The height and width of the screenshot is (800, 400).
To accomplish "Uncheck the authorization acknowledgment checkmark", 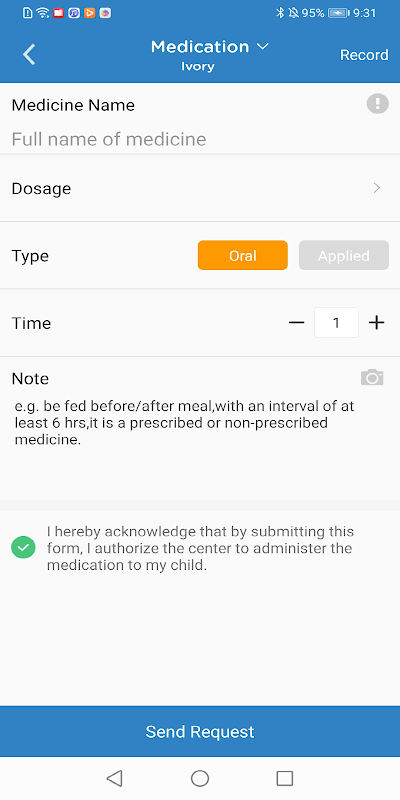I will coord(23,548).
